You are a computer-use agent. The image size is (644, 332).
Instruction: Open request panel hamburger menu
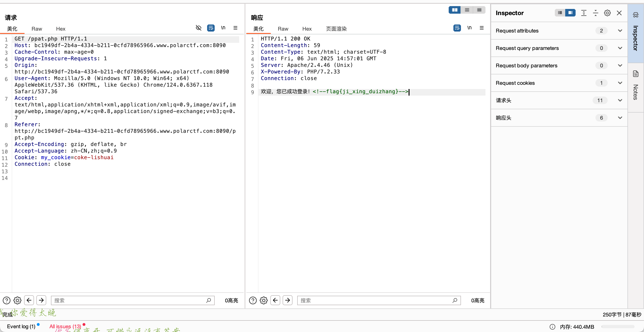(235, 28)
